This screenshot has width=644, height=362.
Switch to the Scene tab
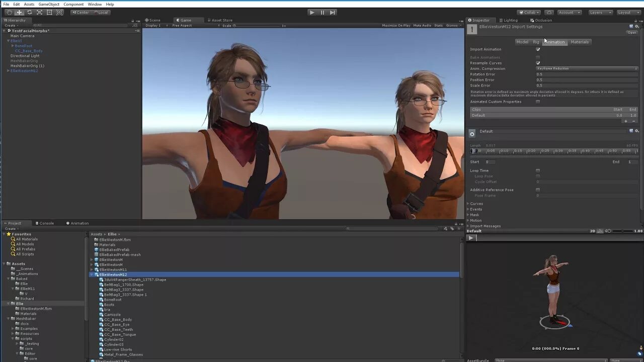(x=152, y=20)
